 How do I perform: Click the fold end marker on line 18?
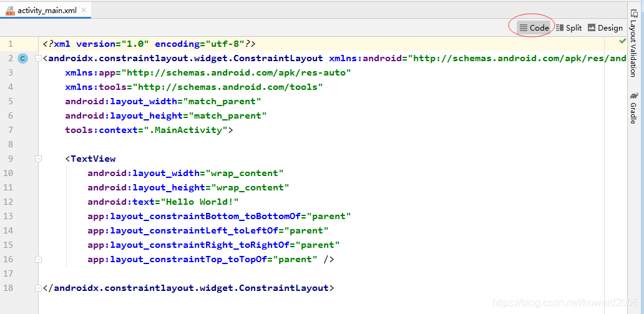[39, 288]
